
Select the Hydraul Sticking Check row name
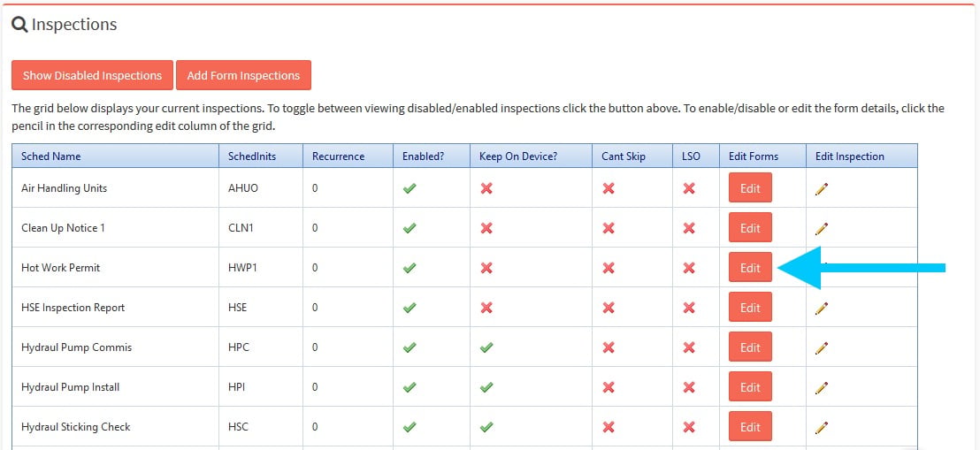tap(76, 427)
